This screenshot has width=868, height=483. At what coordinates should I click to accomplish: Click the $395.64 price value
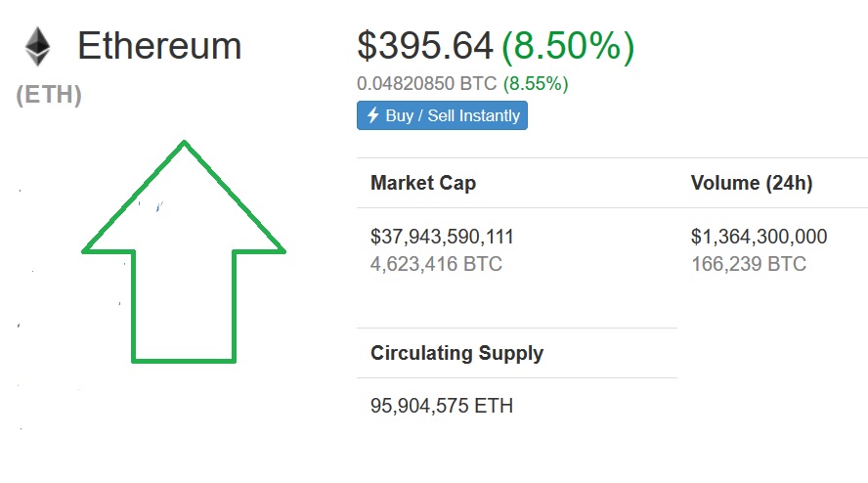(x=425, y=45)
